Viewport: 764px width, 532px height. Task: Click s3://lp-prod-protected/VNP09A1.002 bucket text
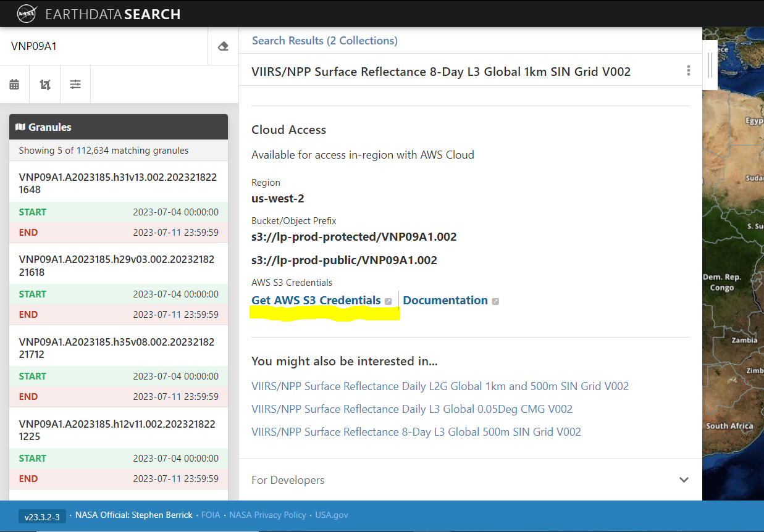coord(354,236)
